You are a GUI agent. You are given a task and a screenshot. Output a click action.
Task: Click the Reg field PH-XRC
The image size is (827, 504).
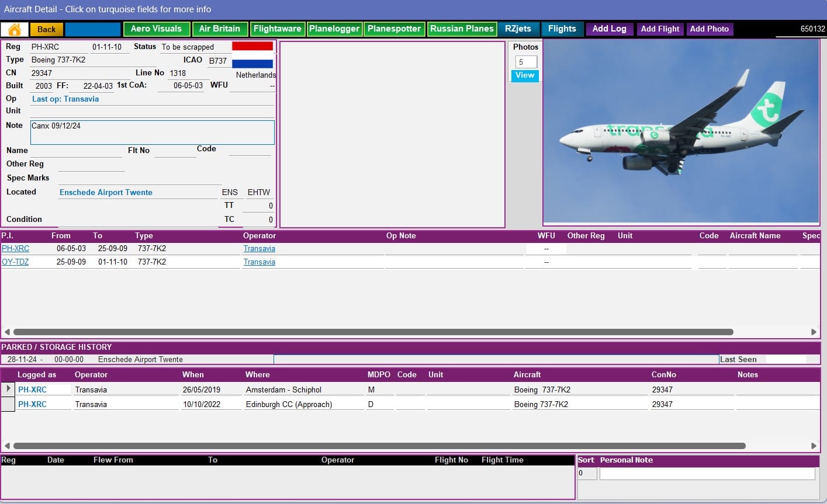59,47
